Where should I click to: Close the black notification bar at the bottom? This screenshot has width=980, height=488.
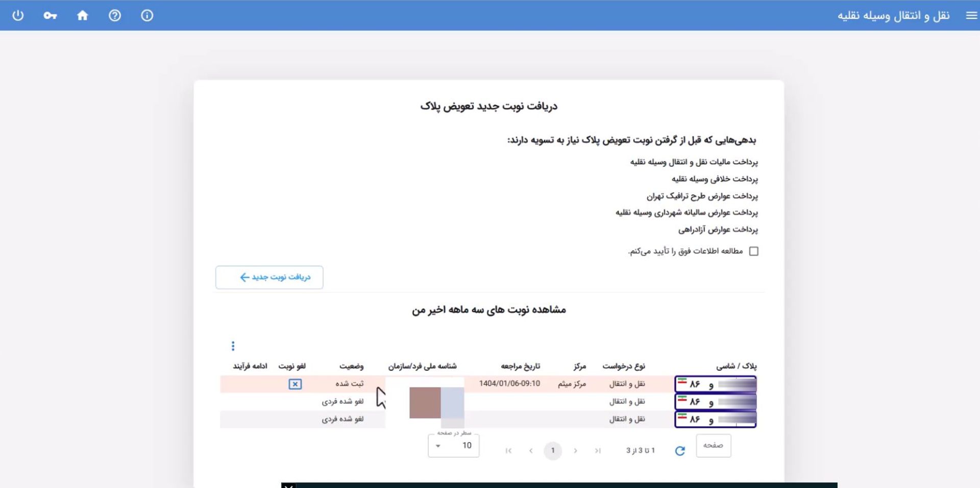tap(288, 486)
